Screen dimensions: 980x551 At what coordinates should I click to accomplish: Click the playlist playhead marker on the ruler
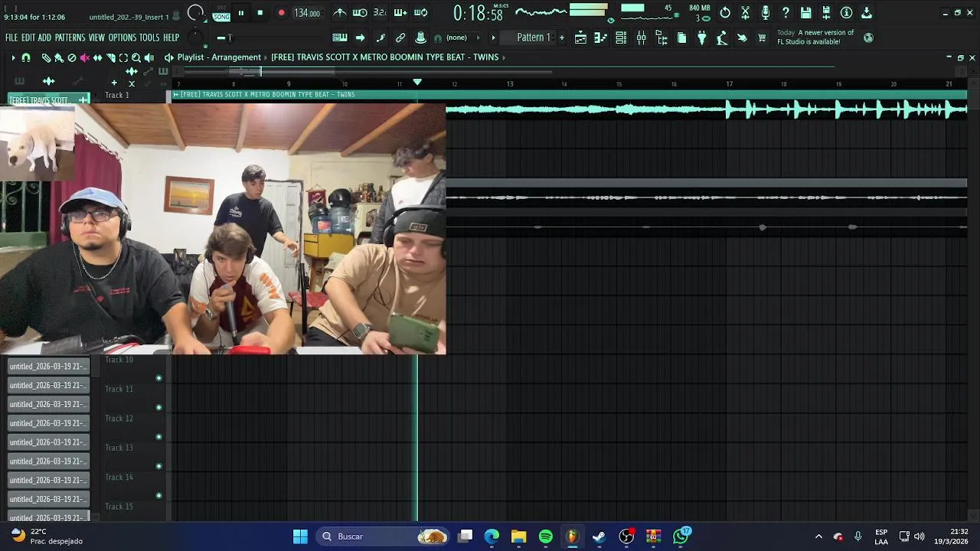[417, 82]
